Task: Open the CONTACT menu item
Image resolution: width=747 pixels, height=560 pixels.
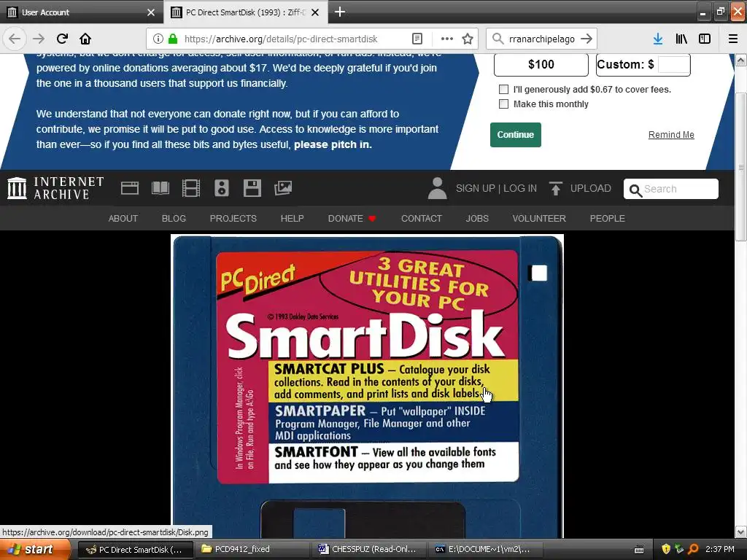Action: pos(422,219)
